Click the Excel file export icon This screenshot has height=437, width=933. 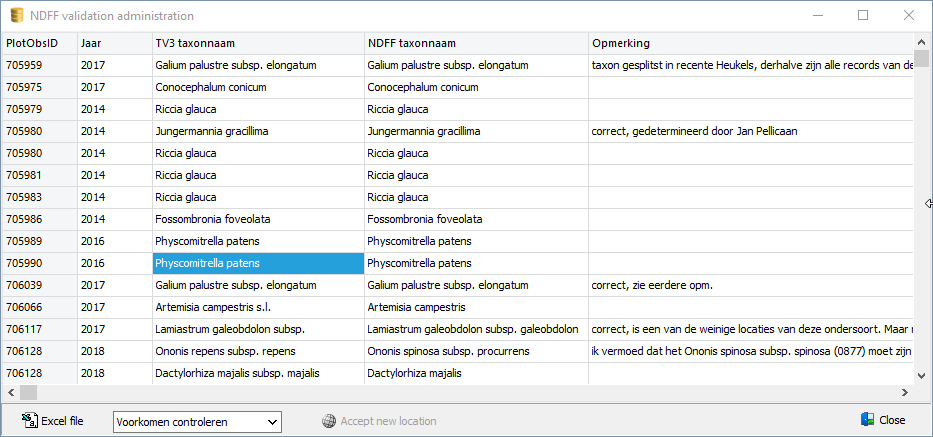(x=29, y=421)
